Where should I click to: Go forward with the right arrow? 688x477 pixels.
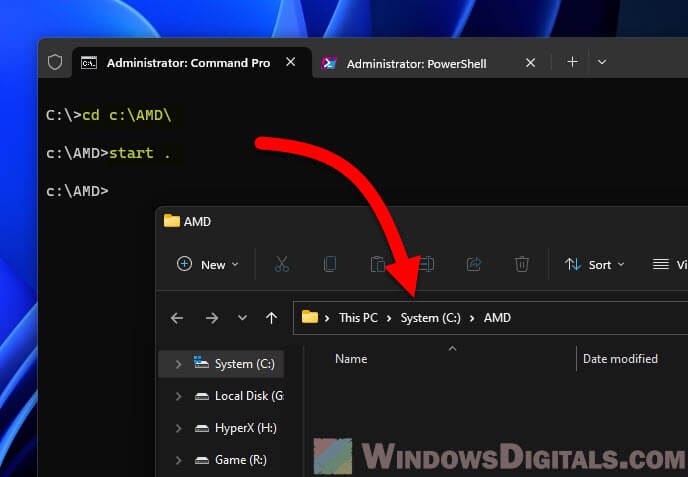click(x=212, y=318)
